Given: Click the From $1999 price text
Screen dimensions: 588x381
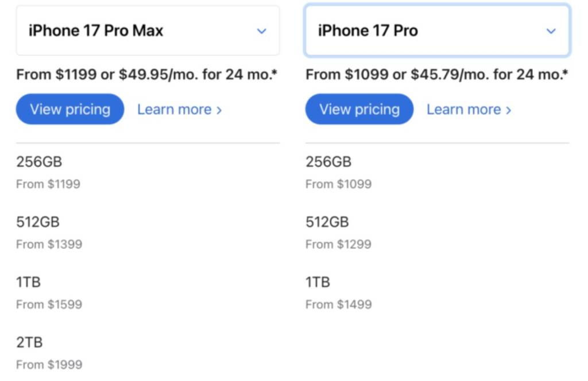Looking at the screenshot, I should point(49,364).
